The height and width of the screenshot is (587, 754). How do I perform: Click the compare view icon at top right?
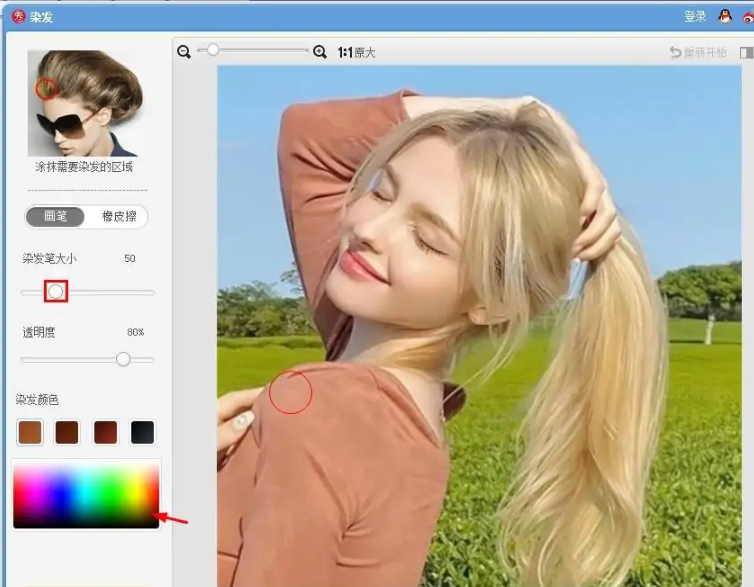[746, 52]
